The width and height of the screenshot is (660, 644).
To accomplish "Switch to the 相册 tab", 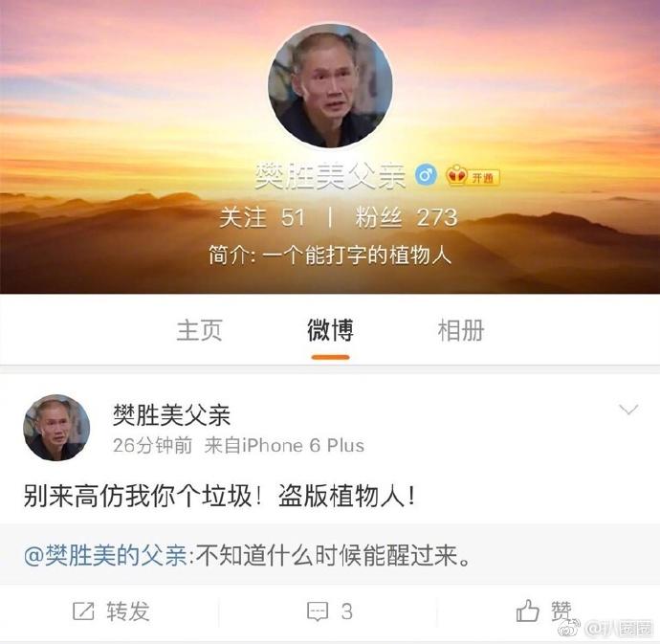I will pos(461,330).
